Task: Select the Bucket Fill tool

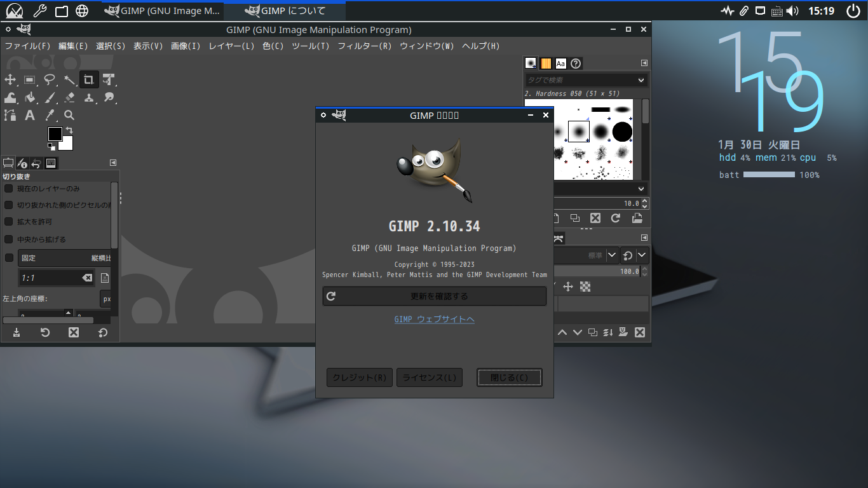Action: 30,97
